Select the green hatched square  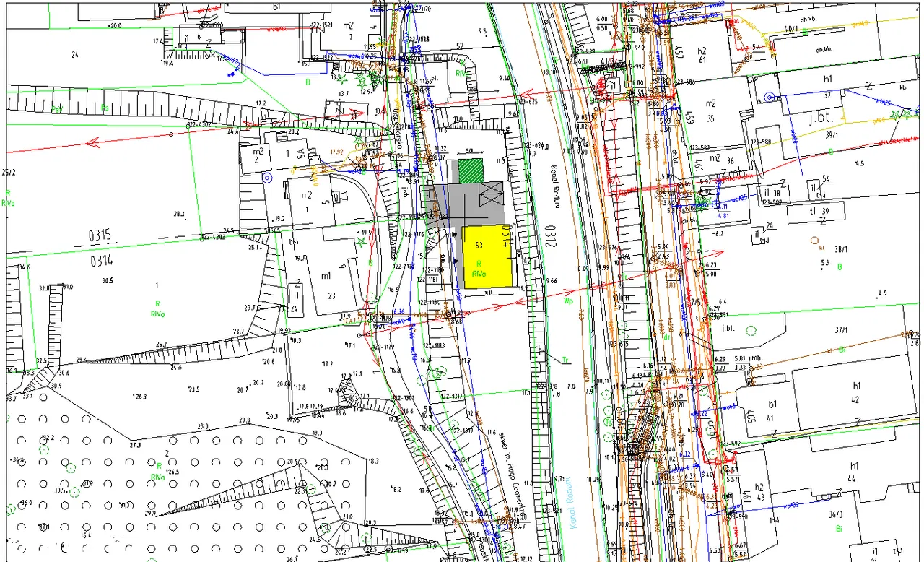coord(471,170)
